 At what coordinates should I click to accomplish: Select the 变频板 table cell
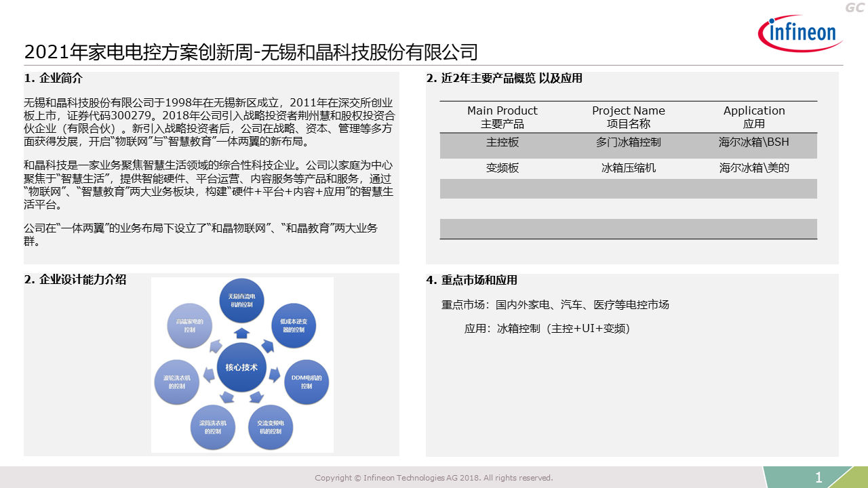pyautogui.click(x=502, y=168)
